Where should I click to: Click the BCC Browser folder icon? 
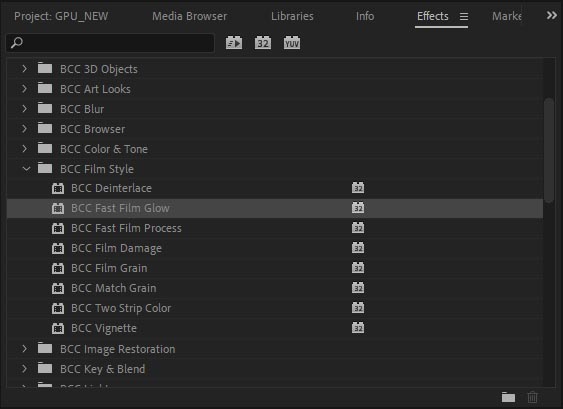45,128
